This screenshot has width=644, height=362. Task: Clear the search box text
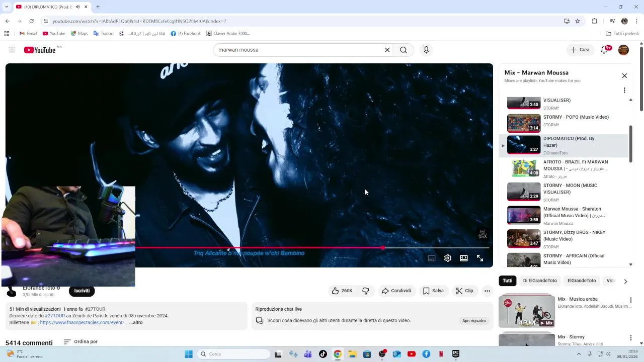point(387,50)
